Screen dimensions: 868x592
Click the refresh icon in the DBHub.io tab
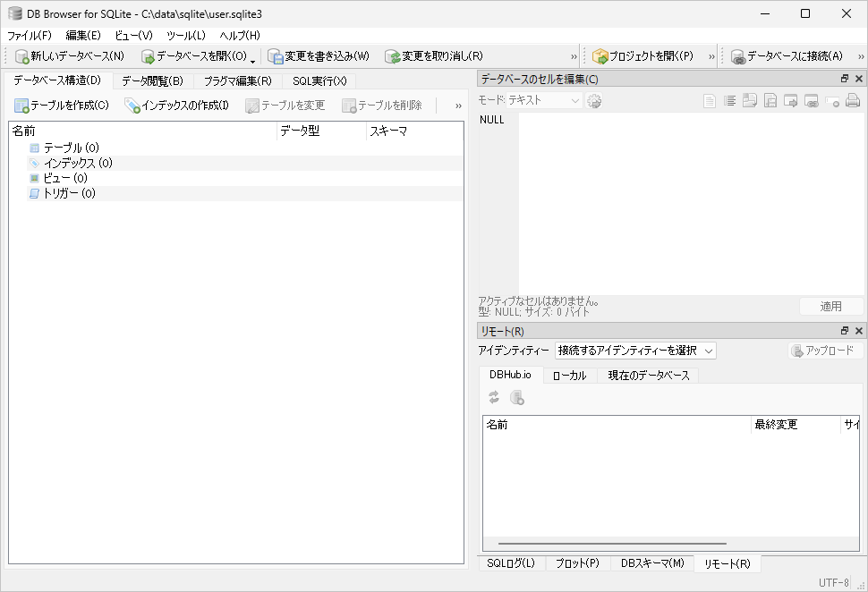(x=494, y=398)
